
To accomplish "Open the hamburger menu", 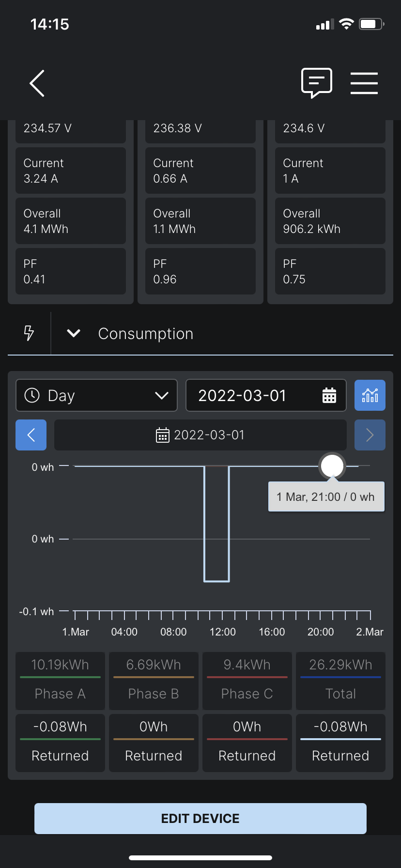I will [x=364, y=83].
